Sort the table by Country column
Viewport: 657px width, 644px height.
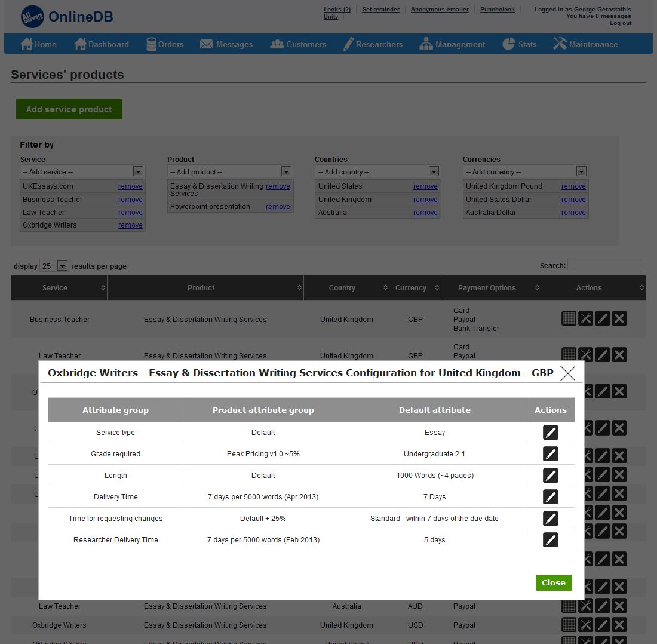pyautogui.click(x=348, y=288)
